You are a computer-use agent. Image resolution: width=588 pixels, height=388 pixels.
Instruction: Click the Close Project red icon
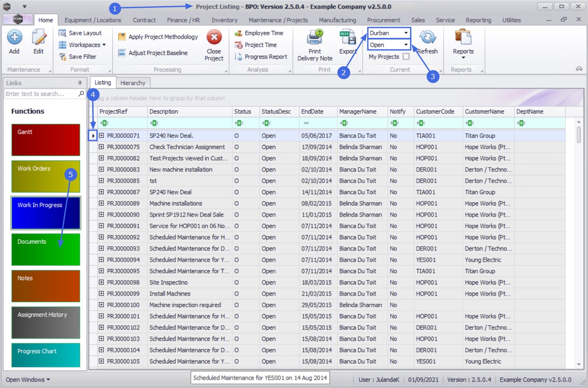tap(214, 37)
